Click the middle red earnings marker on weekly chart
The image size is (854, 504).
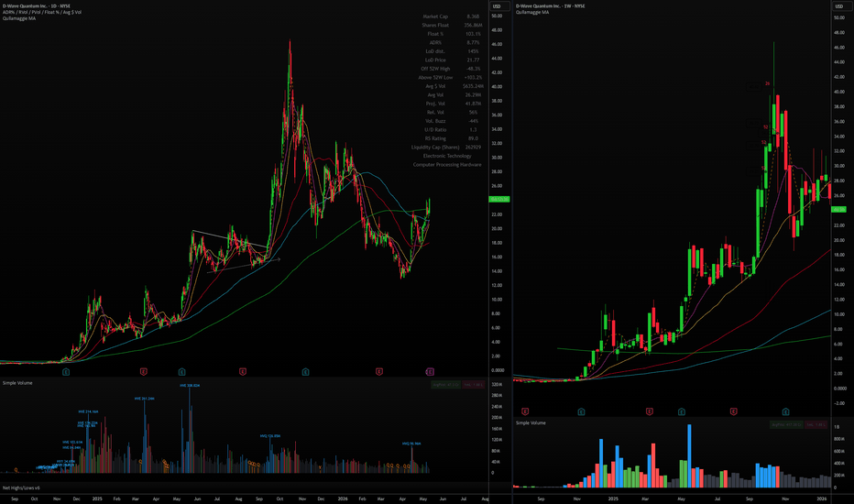pos(650,411)
